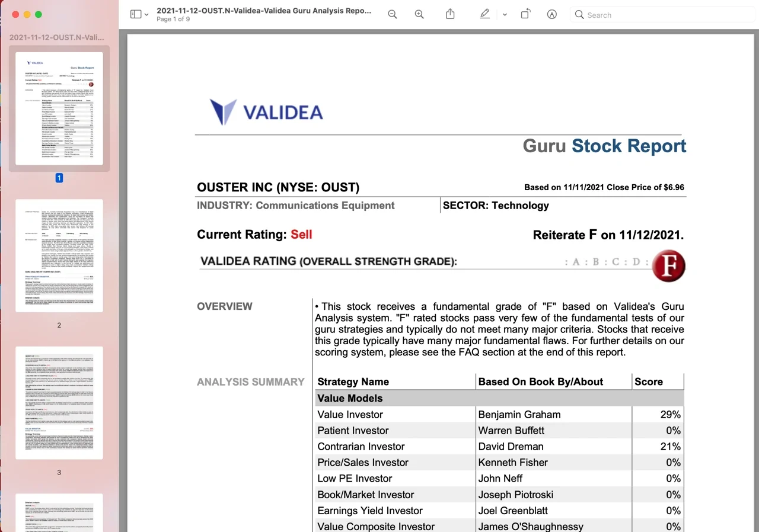The image size is (759, 532).
Task: Click the 'Strategy Name' column header
Action: click(353, 382)
